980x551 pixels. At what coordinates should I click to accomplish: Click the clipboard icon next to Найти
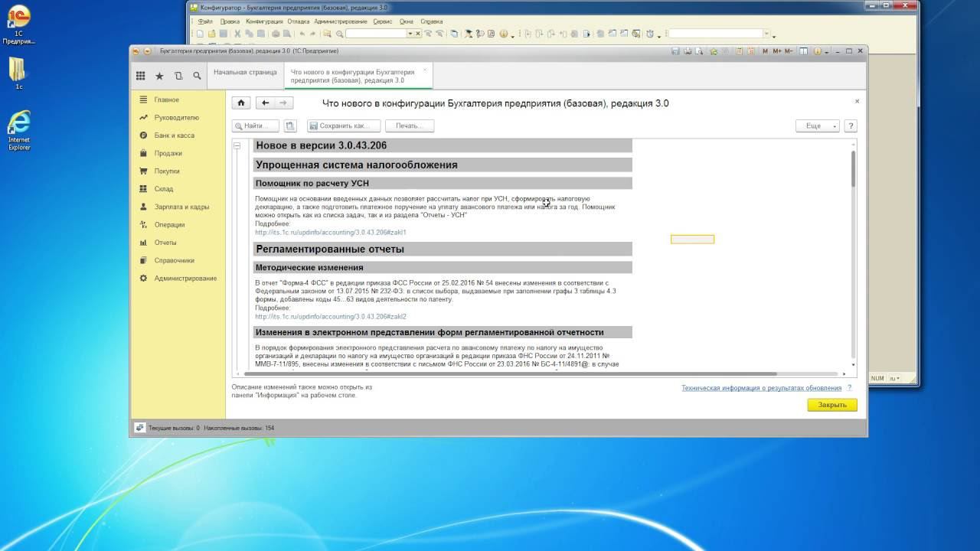pos(290,126)
